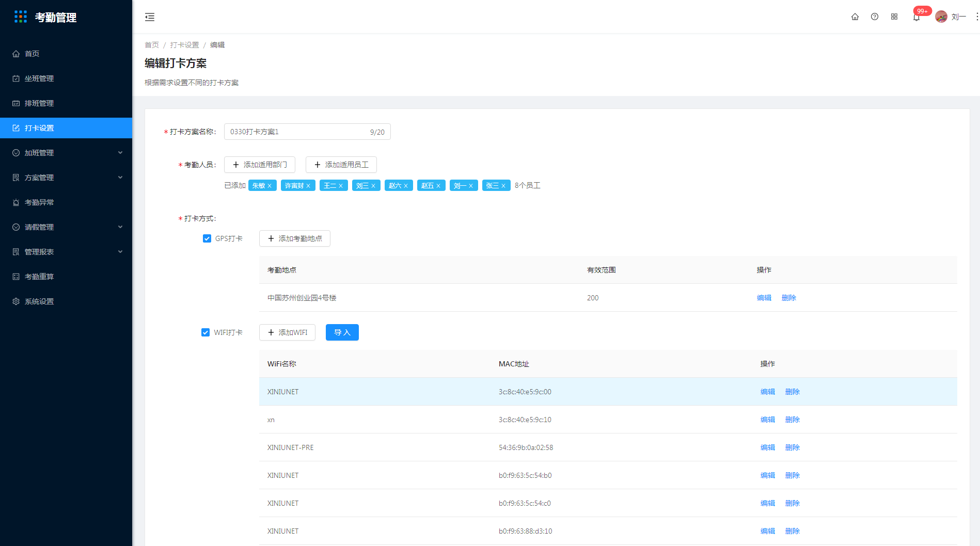This screenshot has width=980, height=546.
Task: Remove employee 赵五 tag
Action: point(438,186)
